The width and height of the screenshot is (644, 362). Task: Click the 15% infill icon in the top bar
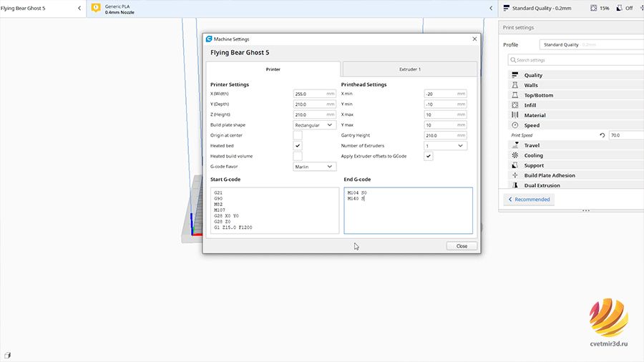pyautogui.click(x=593, y=8)
